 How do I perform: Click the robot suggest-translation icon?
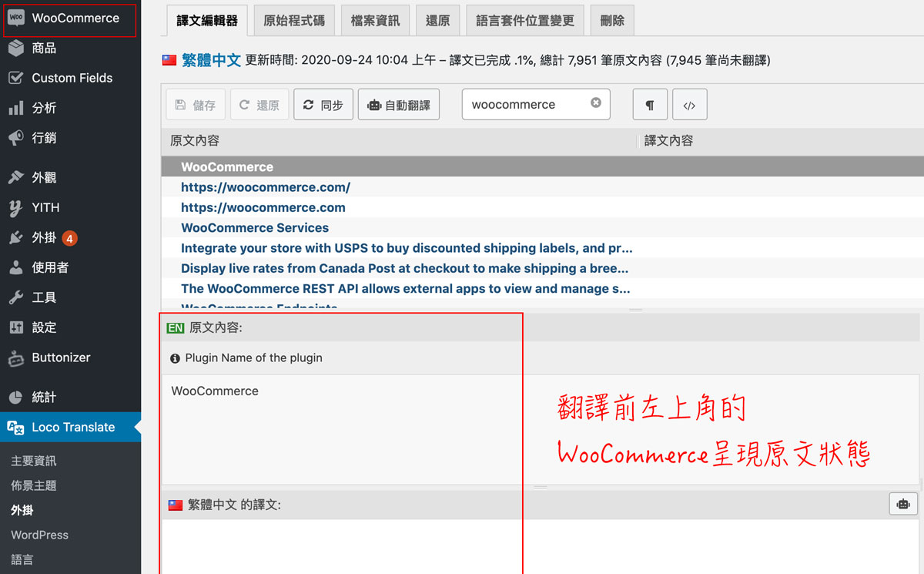click(x=903, y=504)
